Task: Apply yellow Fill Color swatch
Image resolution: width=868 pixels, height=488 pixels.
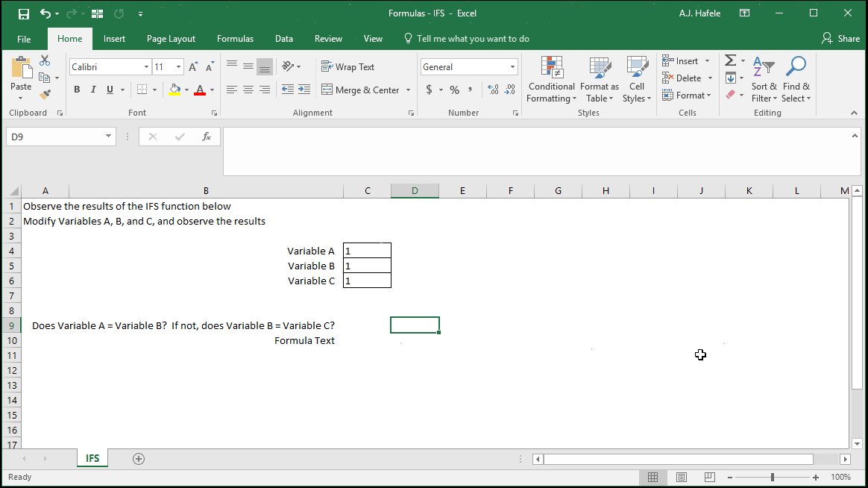Action: tap(175, 90)
